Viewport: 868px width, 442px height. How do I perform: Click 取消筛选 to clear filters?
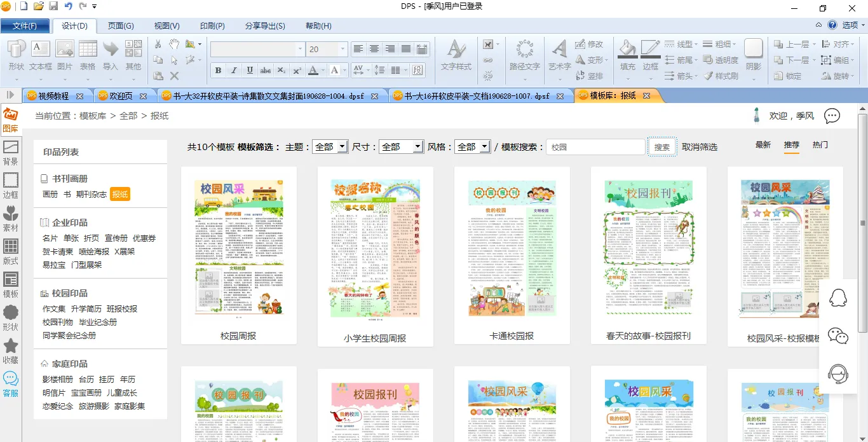[x=700, y=147]
